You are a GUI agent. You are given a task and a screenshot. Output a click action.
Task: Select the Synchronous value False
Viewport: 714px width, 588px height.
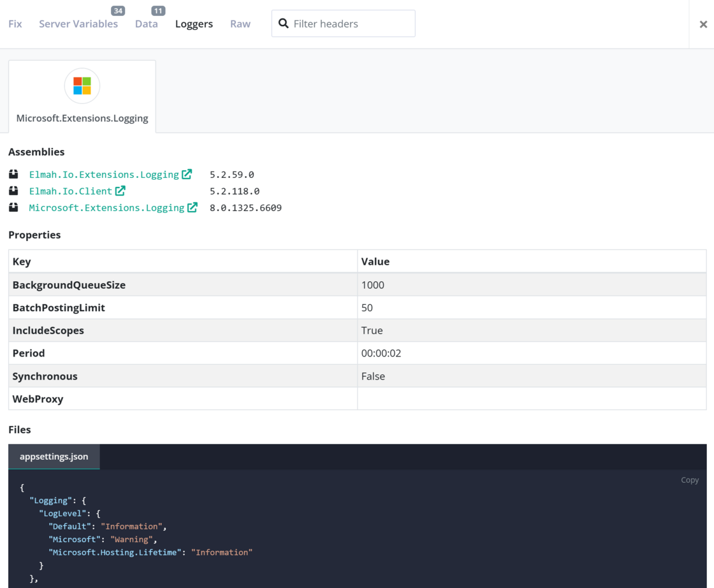coord(373,376)
